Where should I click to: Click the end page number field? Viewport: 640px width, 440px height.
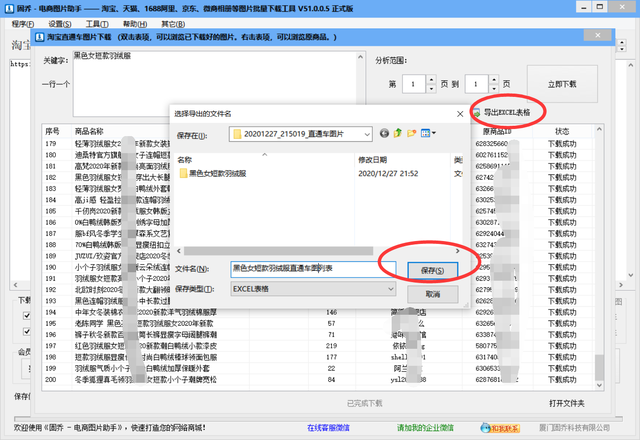point(476,84)
